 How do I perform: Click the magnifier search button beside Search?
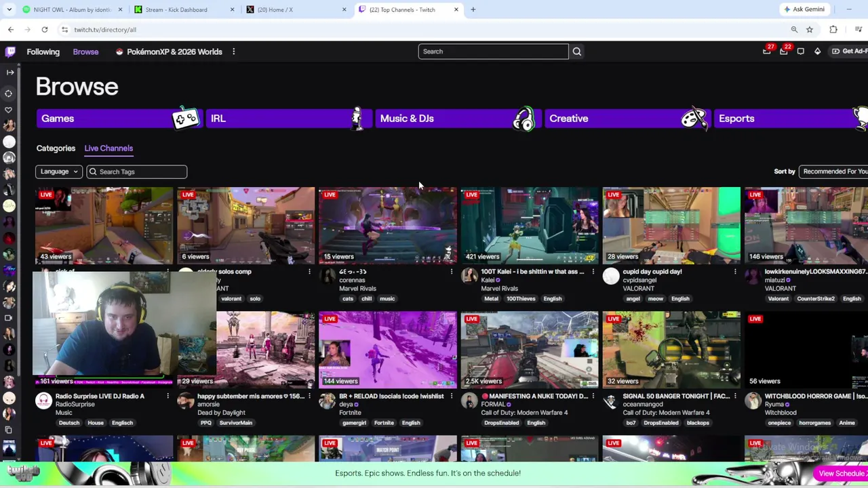click(577, 52)
